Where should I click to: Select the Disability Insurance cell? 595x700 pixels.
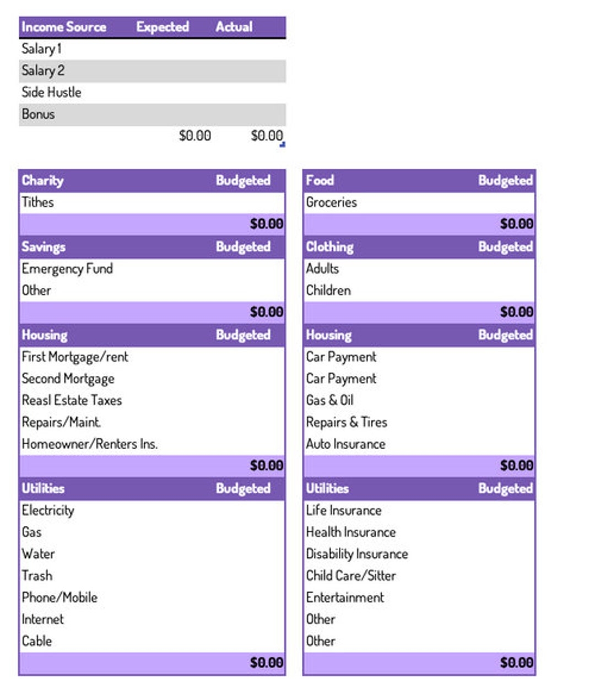coord(357,554)
